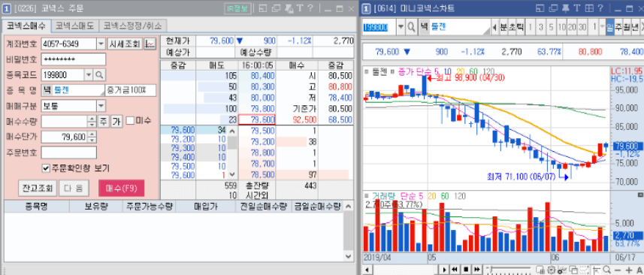644x275 pixels.
Task: Click the overlay windows icon in chart bottom toolbar
Action: [x=573, y=269]
